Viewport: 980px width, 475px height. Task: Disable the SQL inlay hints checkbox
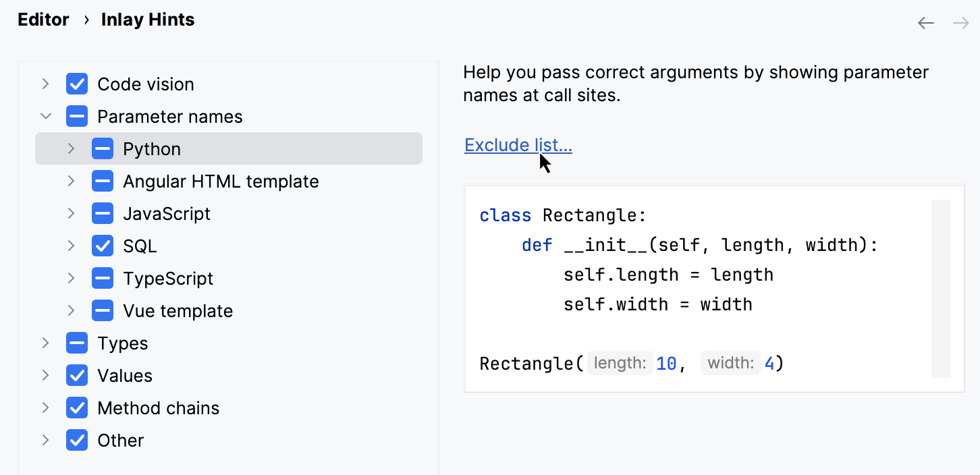(x=103, y=246)
